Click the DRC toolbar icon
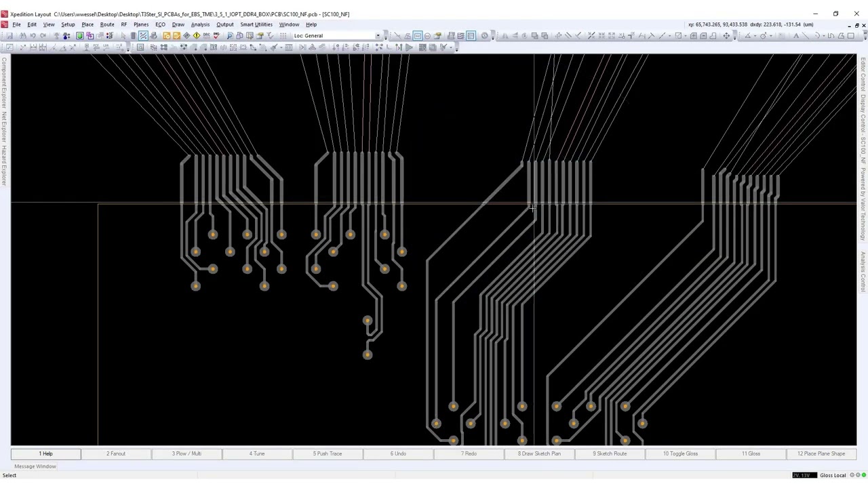The height and width of the screenshot is (488, 868). click(206, 36)
